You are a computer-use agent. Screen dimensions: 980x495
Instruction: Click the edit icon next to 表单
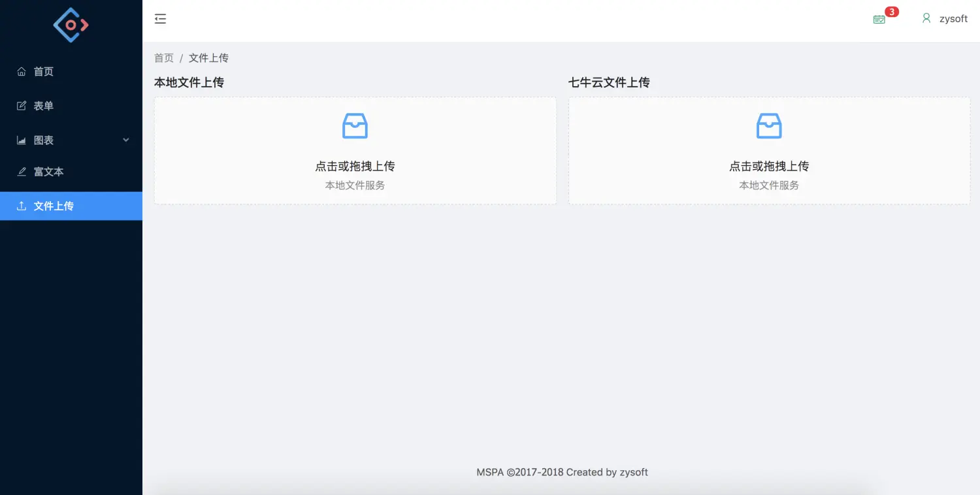pos(22,106)
